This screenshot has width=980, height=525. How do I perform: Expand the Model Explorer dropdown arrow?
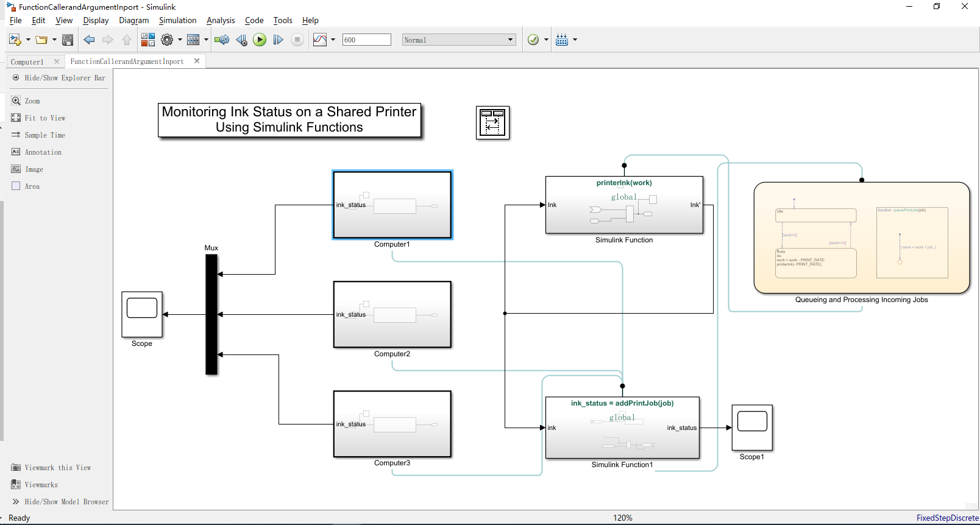coord(206,40)
